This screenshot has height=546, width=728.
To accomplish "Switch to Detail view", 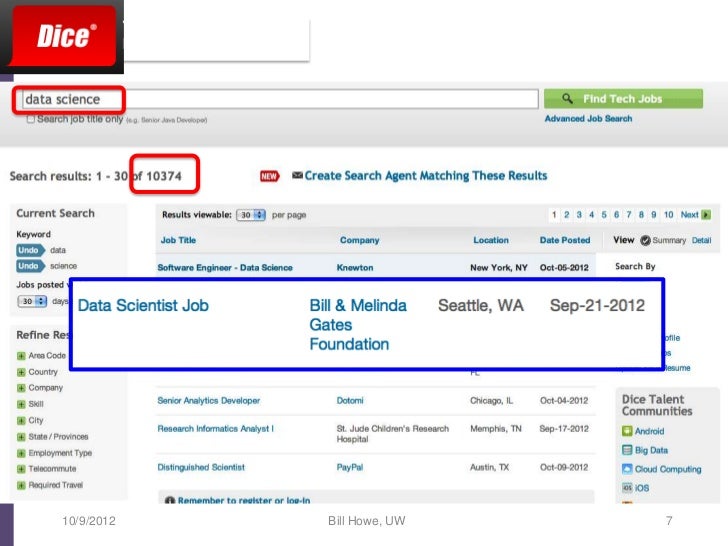I will (702, 240).
